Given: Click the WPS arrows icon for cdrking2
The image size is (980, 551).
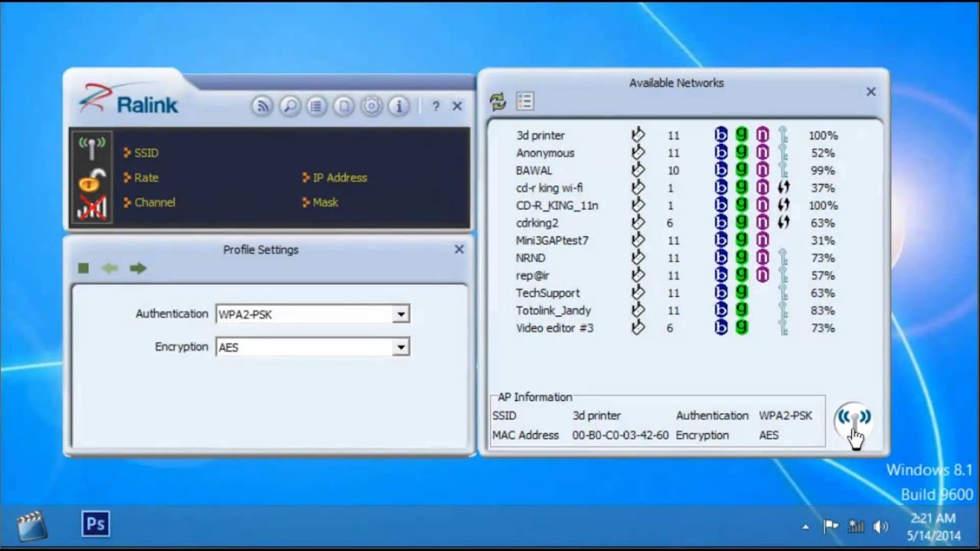Looking at the screenshot, I should click(x=782, y=223).
